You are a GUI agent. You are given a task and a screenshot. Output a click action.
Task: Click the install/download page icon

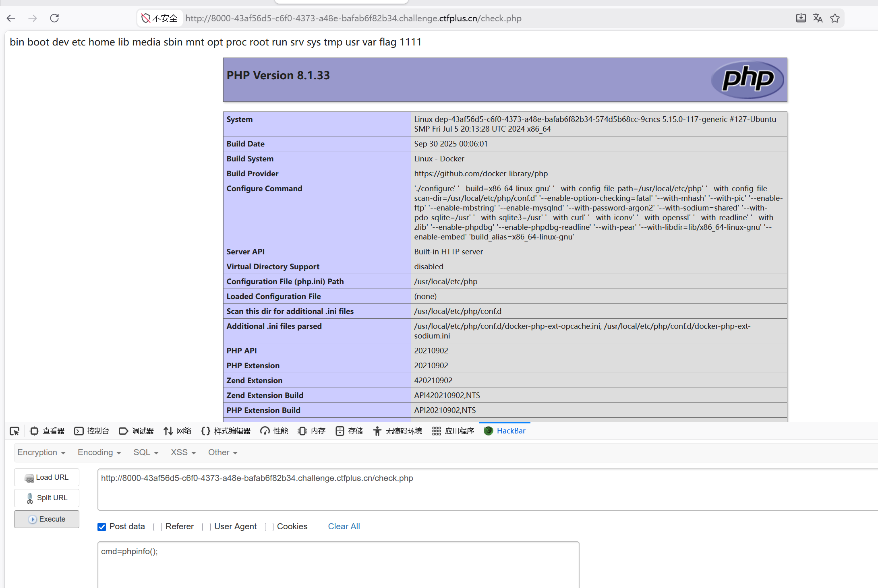[801, 18]
